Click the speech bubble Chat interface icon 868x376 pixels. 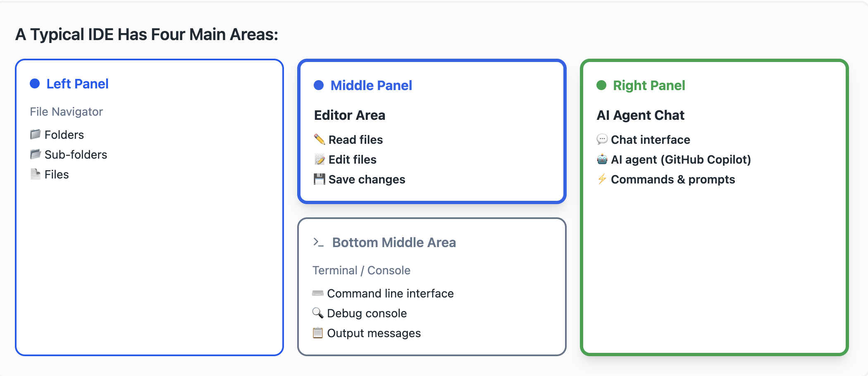pos(602,139)
